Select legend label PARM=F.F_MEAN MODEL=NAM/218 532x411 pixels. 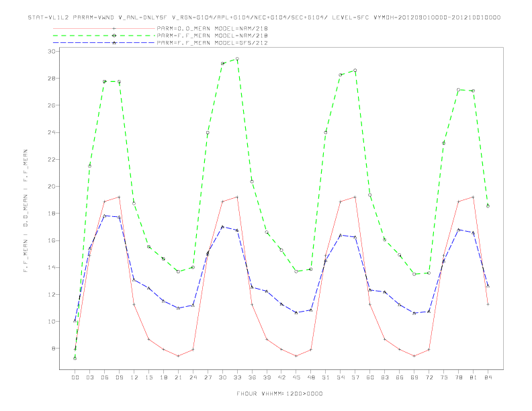tap(212, 36)
